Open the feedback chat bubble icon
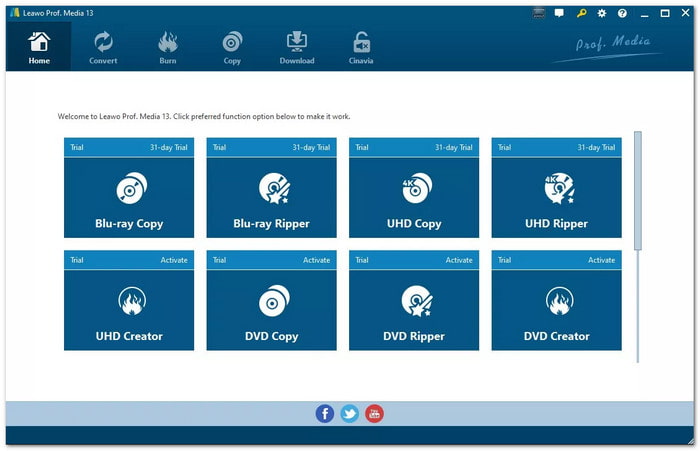 click(559, 13)
